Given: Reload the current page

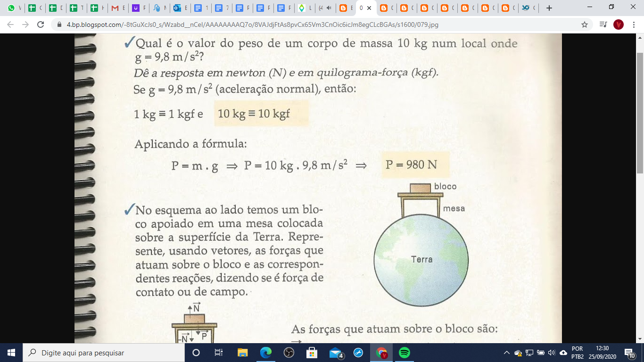Looking at the screenshot, I should (41, 25).
